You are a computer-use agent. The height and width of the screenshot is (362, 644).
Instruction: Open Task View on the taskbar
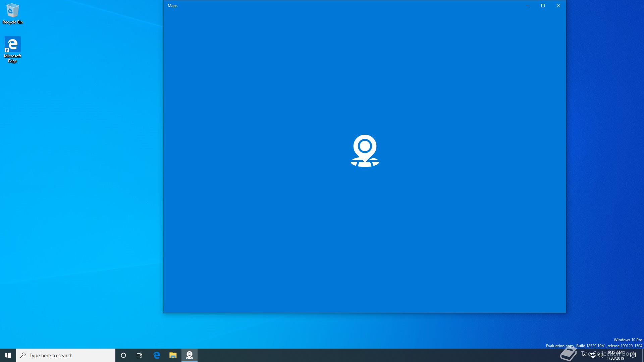(140, 355)
